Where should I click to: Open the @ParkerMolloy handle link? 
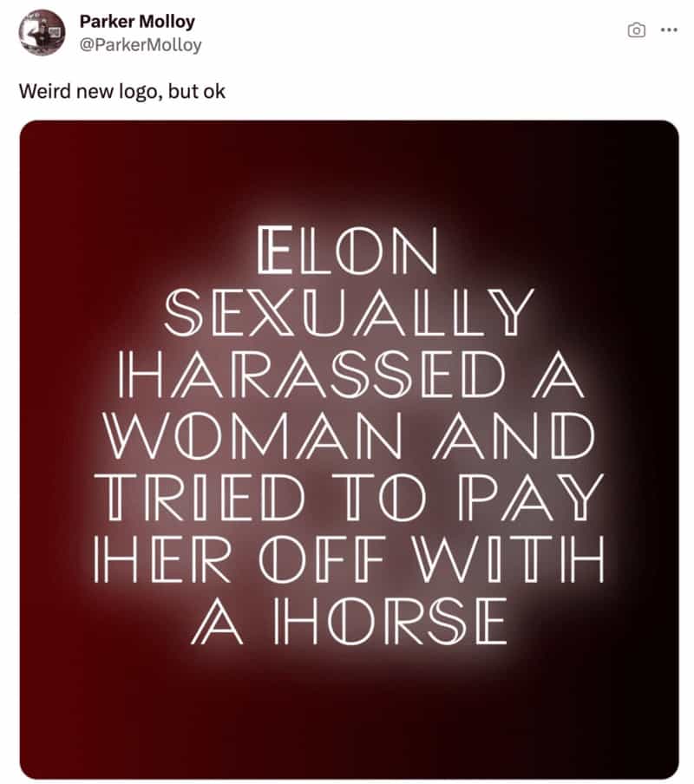[141, 45]
